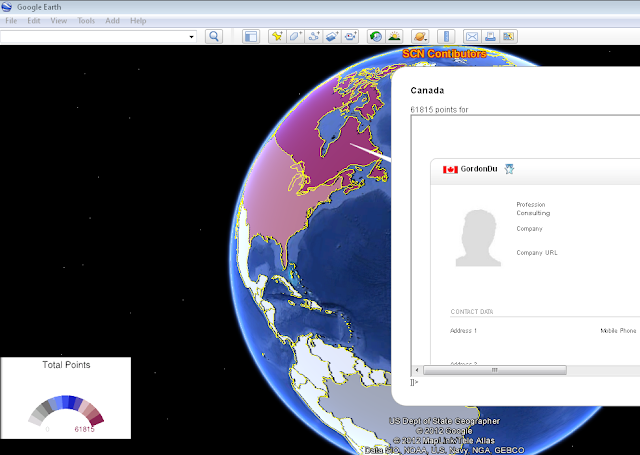
Task: Open the Tools menu
Action: pos(86,21)
